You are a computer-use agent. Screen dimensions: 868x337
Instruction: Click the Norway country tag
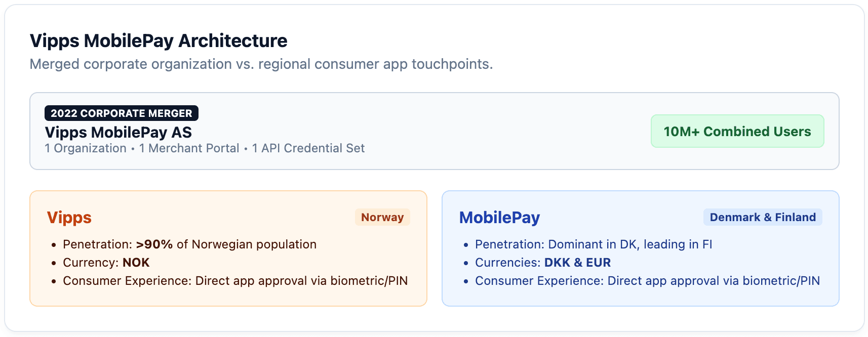click(x=382, y=218)
